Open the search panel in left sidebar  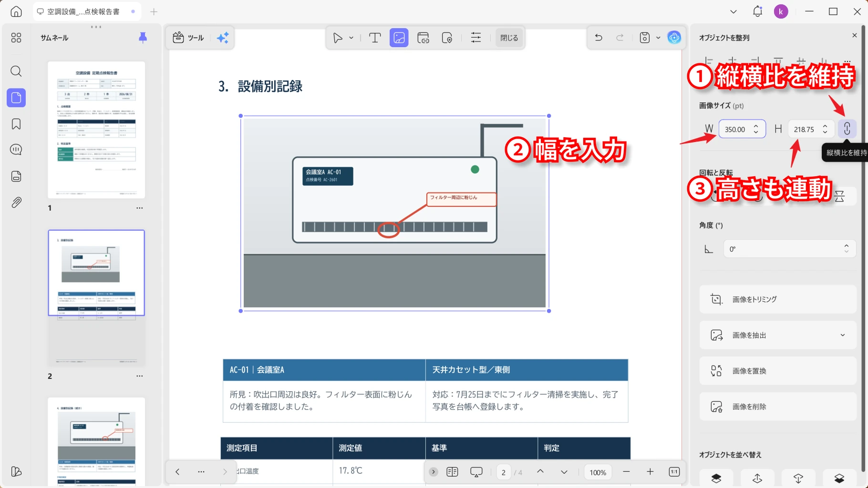[x=16, y=71]
